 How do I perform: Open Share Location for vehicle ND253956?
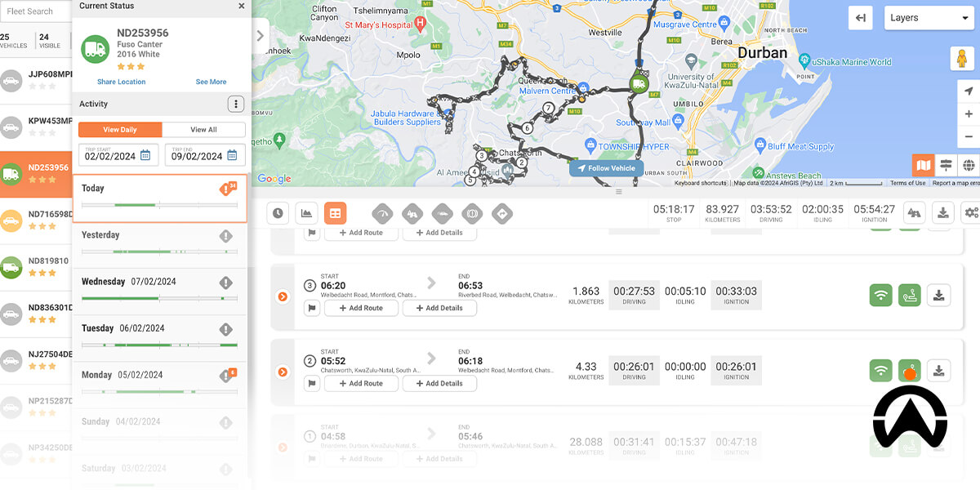121,82
